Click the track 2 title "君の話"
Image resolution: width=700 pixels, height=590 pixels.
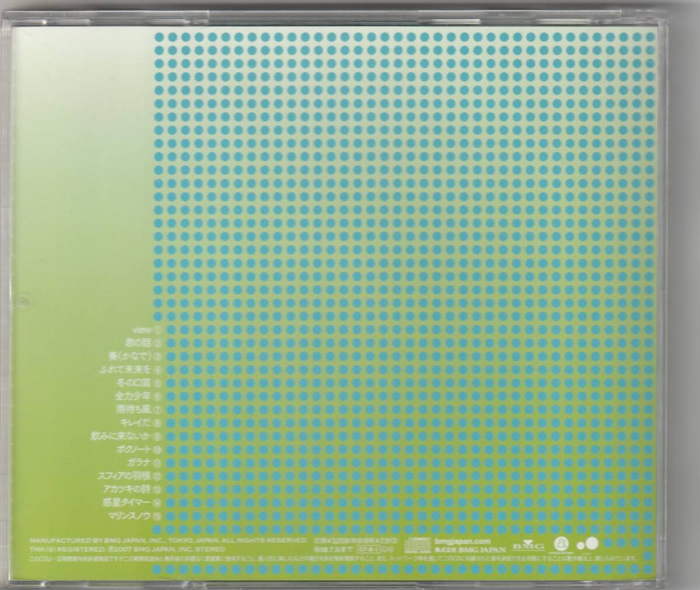(138, 343)
